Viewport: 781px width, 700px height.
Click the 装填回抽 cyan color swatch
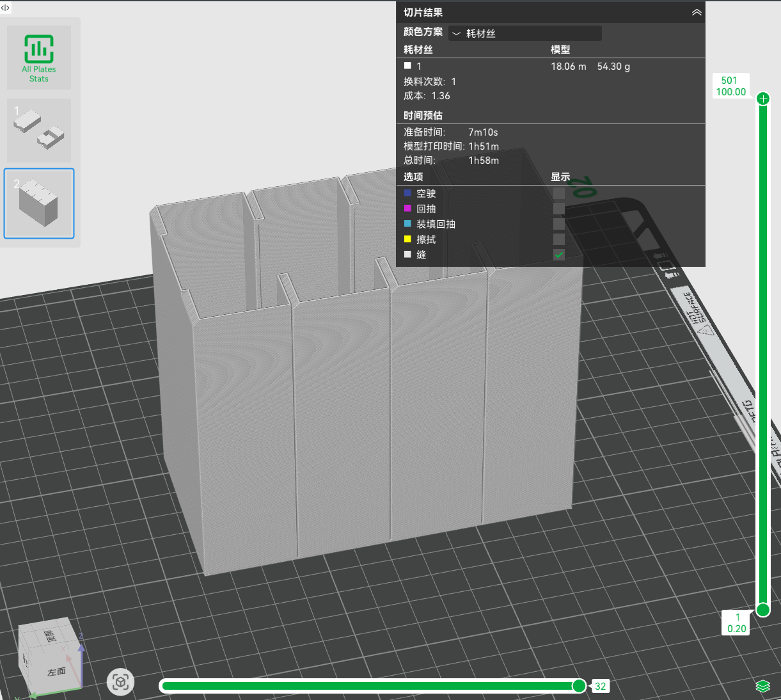coord(407,223)
